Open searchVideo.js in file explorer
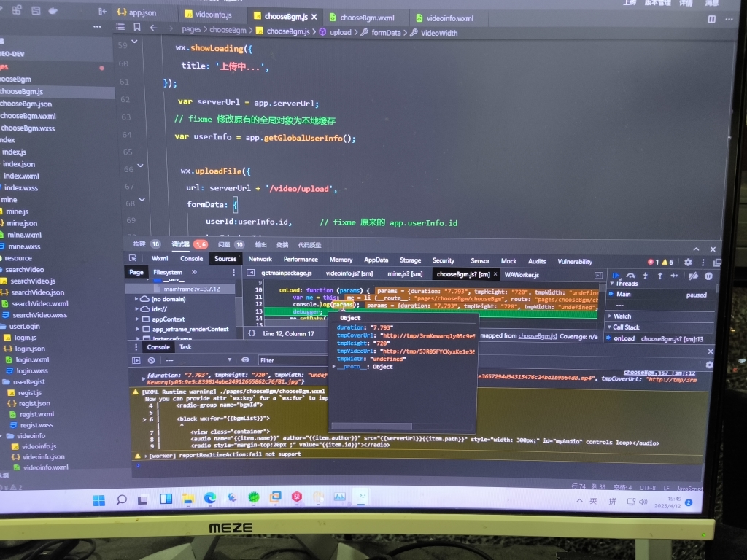747x560 pixels. tap(32, 281)
